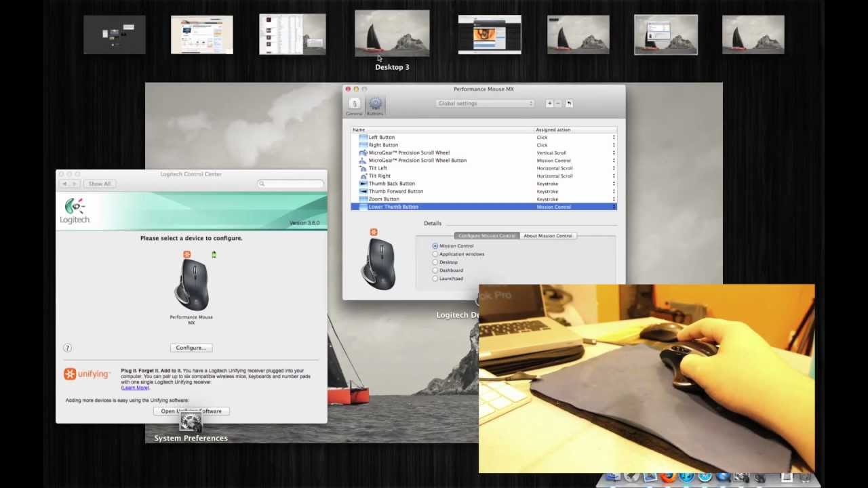Screen dimensions: 868x488
Task: Select the highlighted Lower Thumb Button row
Action: pyautogui.click(x=484, y=207)
